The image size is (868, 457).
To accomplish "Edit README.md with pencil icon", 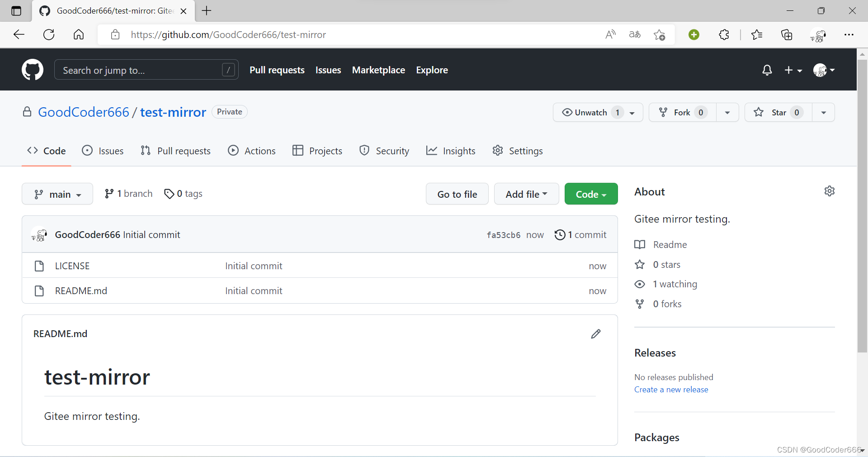I will tap(596, 334).
